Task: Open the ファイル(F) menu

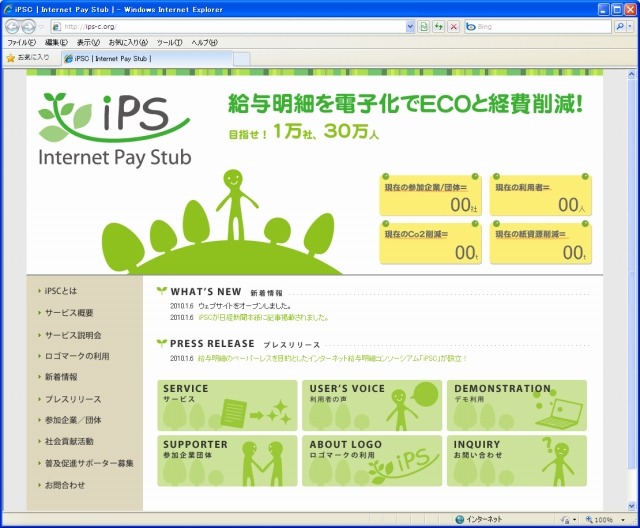Action: [x=21, y=42]
